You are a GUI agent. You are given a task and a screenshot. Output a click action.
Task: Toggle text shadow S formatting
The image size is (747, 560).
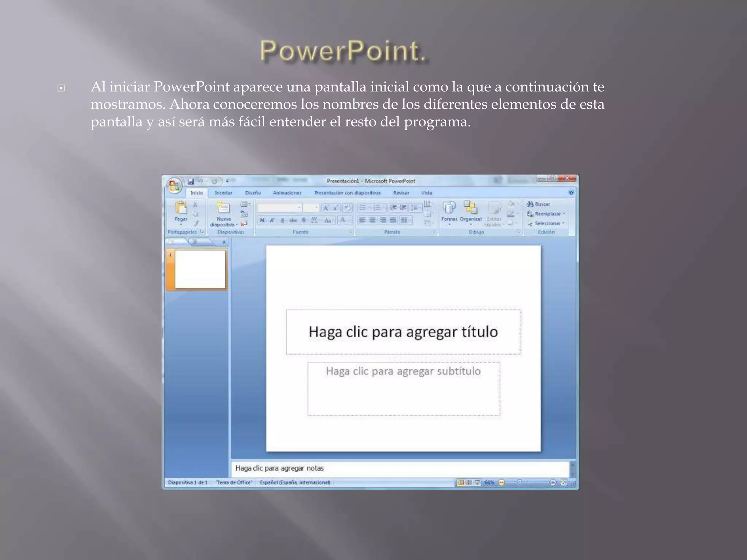tap(304, 220)
